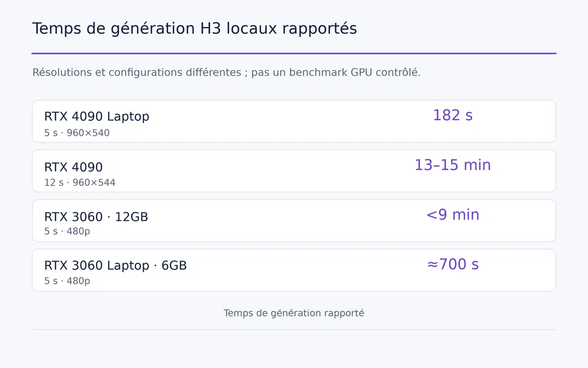The height and width of the screenshot is (368, 588).
Task: Click the caption 'Temps de génération rapporté'
Action: (x=294, y=313)
